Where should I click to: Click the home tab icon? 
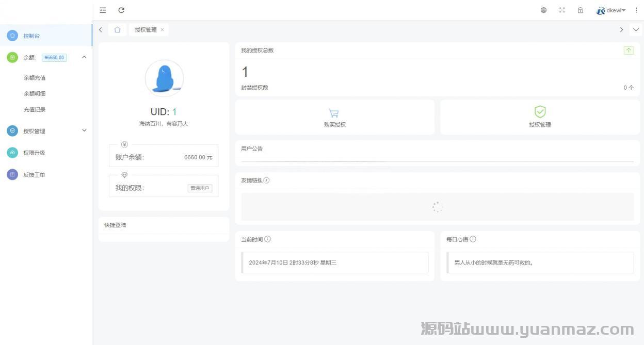(118, 30)
